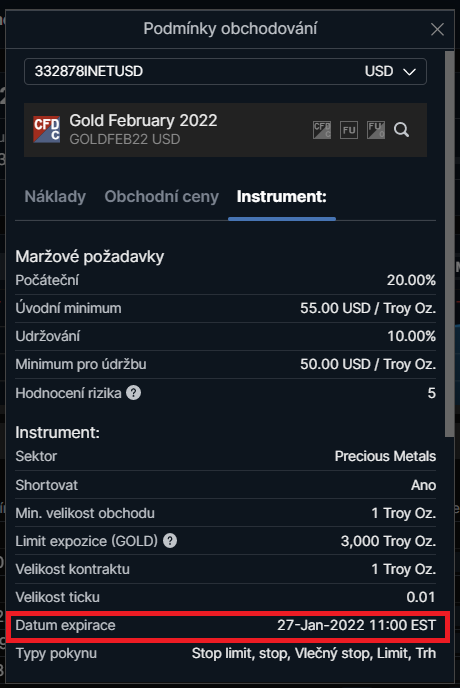Click the Datum expirace row

coord(226,625)
